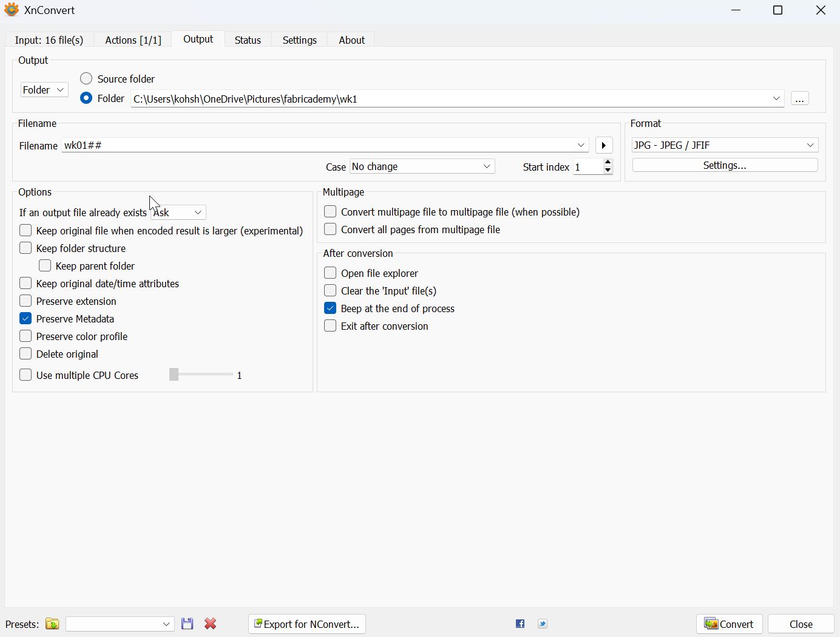Open the Status tab
Screen dimensions: 840x637
[x=248, y=40]
